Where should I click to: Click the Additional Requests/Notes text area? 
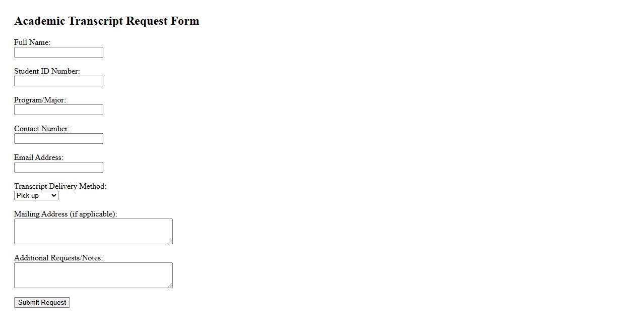(93, 275)
